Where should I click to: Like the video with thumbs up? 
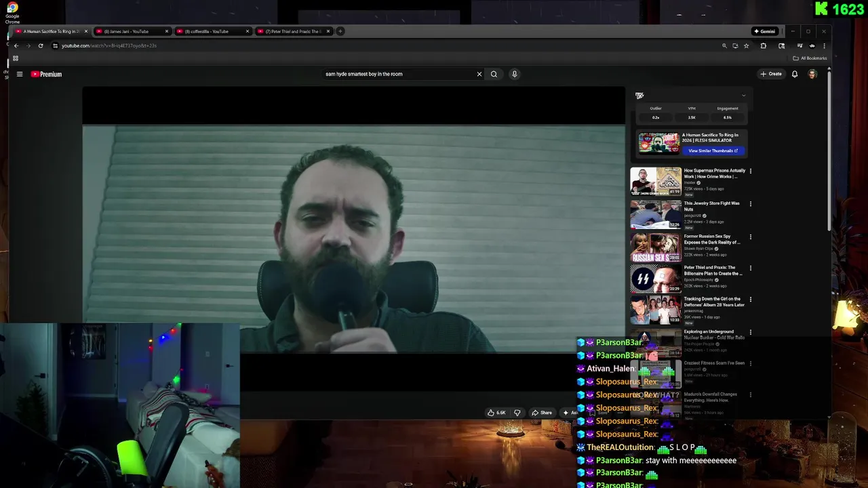click(x=496, y=412)
